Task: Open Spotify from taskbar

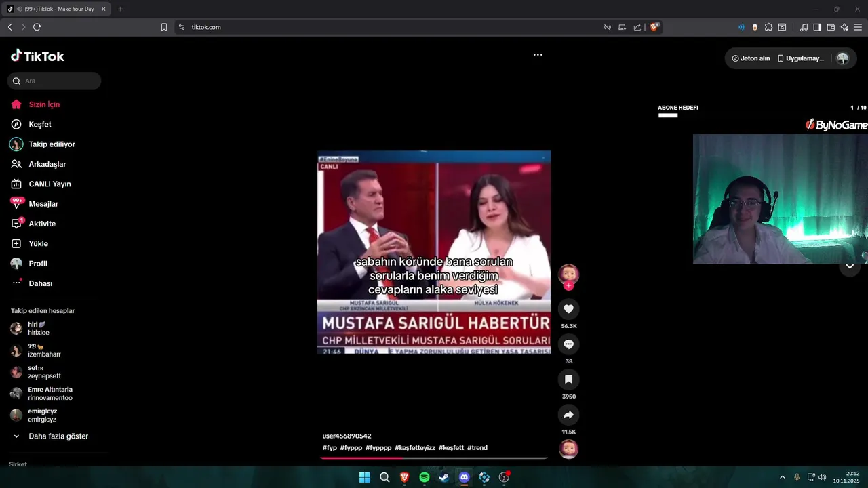Action: pyautogui.click(x=425, y=477)
